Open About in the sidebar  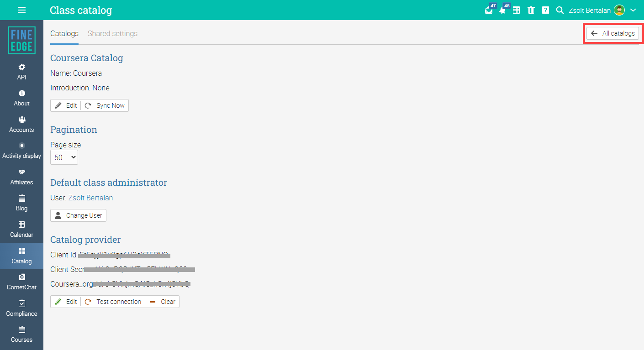(21, 98)
